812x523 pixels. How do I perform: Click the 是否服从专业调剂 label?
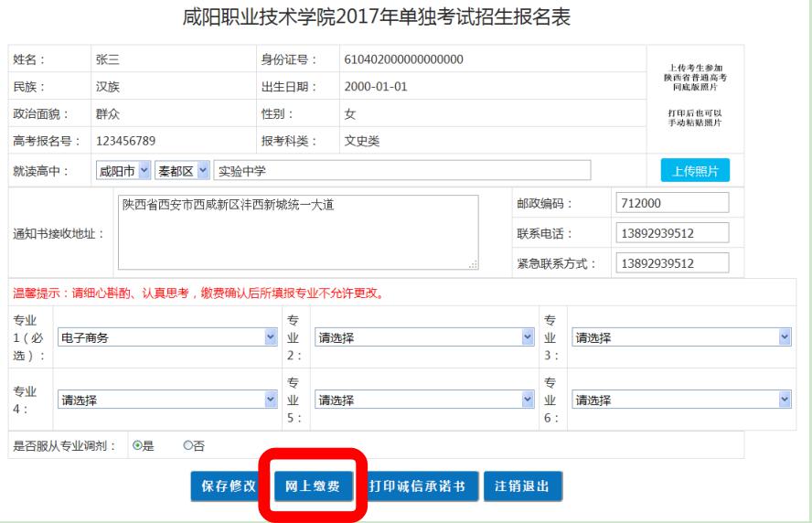tap(64, 445)
